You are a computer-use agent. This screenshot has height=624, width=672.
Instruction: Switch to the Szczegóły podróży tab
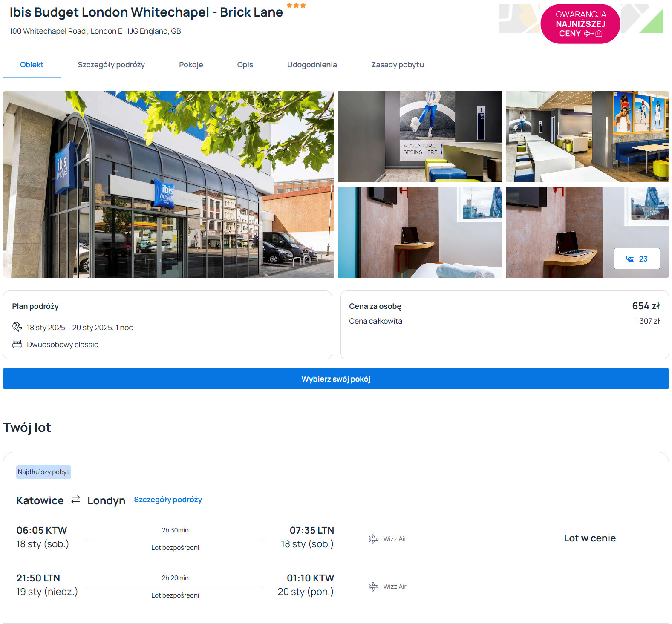coord(111,65)
